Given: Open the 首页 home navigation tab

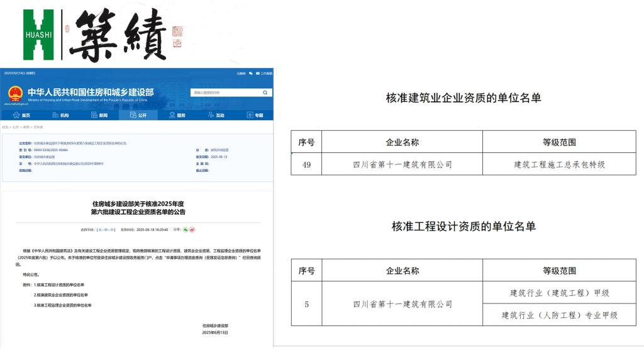Looking at the screenshot, I should click(x=21, y=115).
